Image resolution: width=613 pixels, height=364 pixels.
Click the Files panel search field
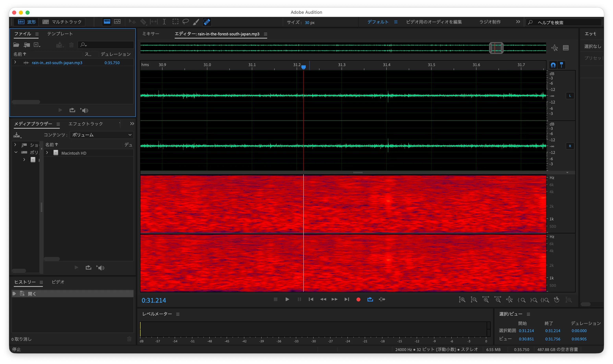click(x=106, y=45)
